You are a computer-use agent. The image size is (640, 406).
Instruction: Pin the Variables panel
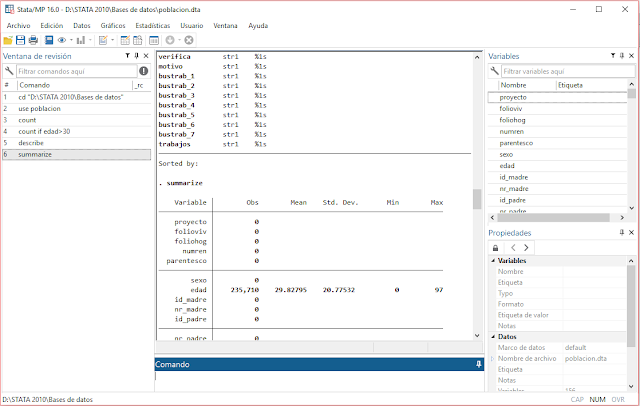(622, 56)
